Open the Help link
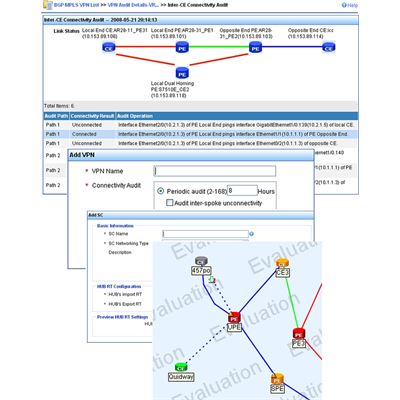This screenshot has width=400, height=400. pyautogui.click(x=350, y=5)
